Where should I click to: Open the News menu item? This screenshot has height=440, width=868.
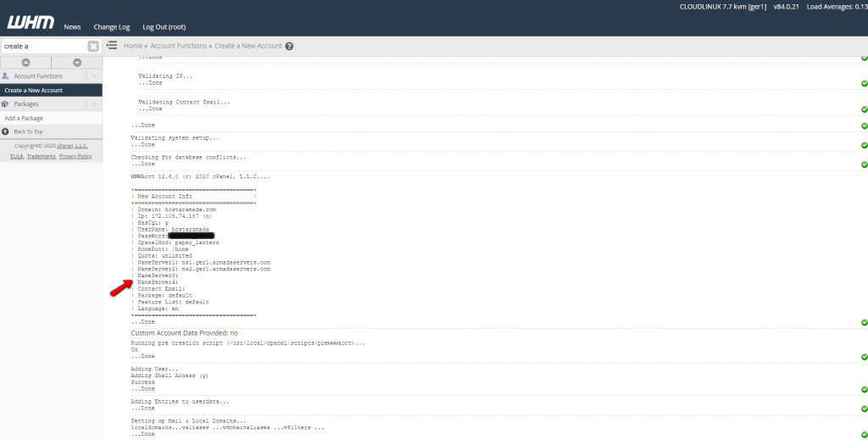[72, 26]
